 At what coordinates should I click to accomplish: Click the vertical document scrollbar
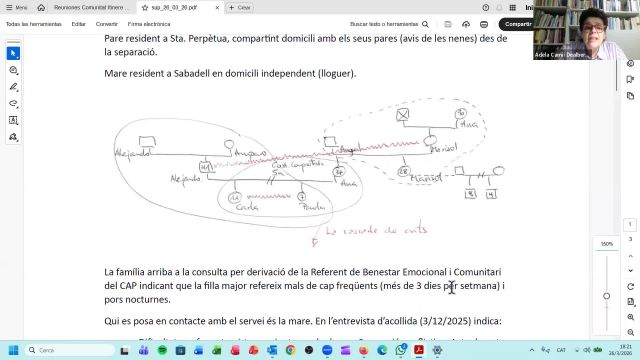point(617,76)
